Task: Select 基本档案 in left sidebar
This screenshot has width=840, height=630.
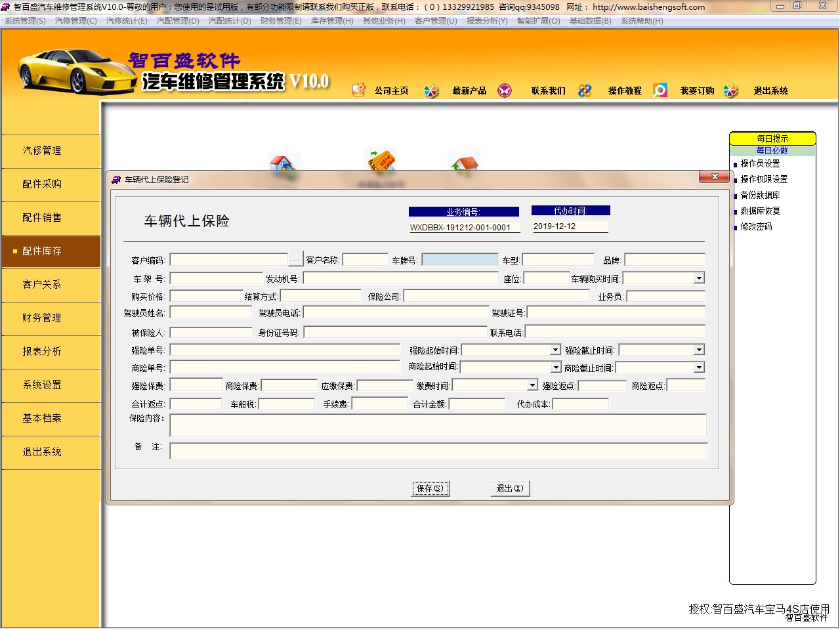Action: pos(51,419)
